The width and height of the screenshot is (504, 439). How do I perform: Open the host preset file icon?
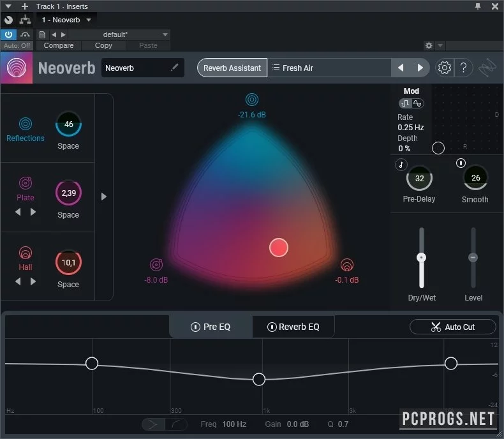[42, 34]
